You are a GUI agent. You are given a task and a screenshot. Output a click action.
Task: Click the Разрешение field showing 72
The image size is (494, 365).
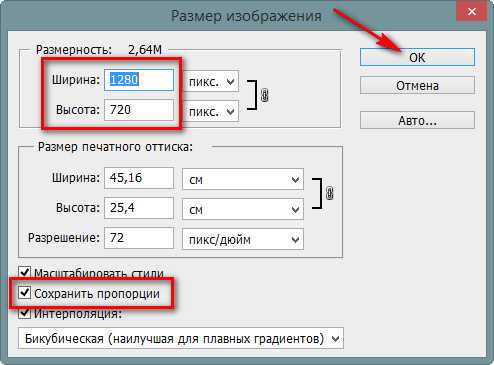139,238
